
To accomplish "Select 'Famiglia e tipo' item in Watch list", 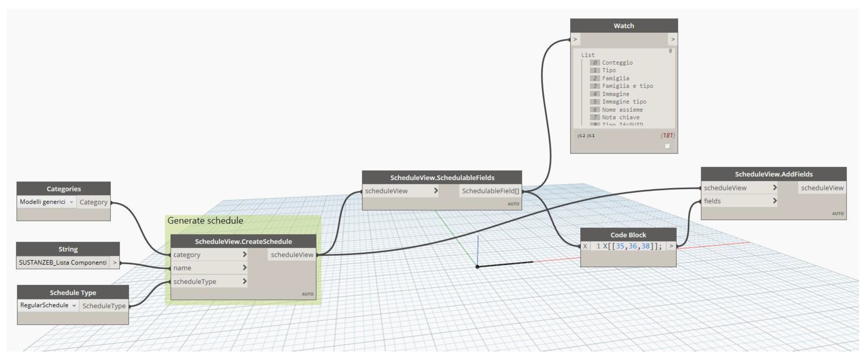I will [x=627, y=86].
